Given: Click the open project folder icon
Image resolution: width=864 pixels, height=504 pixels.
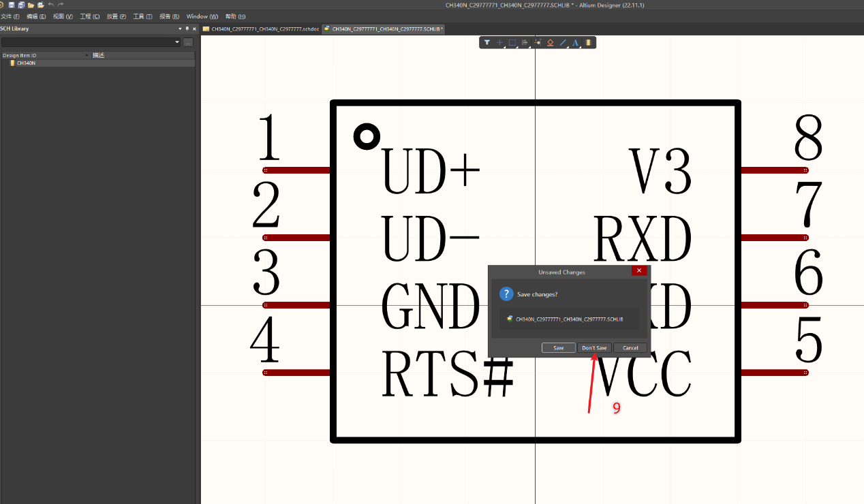Looking at the screenshot, I should tap(41, 5).
